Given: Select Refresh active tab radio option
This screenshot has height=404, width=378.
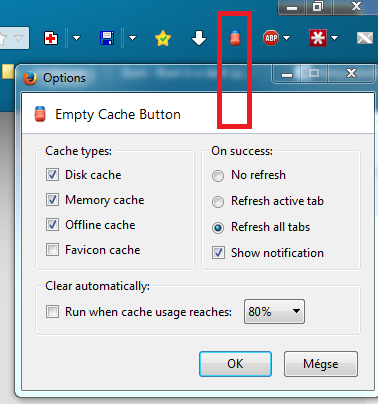Looking at the screenshot, I should [x=218, y=202].
